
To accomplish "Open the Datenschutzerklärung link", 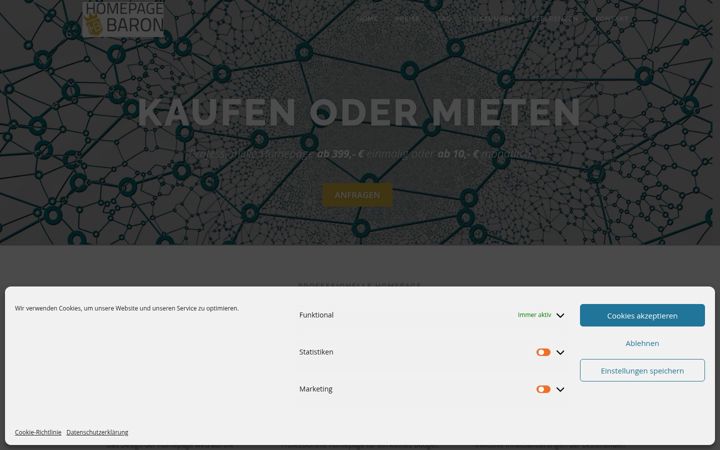I will pyautogui.click(x=97, y=432).
